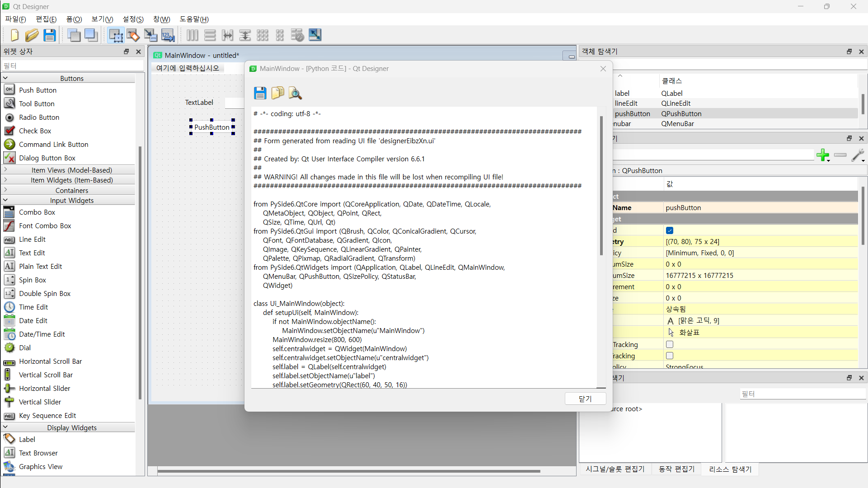This screenshot has height=488, width=868.
Task: Save Python code using dialog's floppy icon
Action: pyautogui.click(x=260, y=93)
